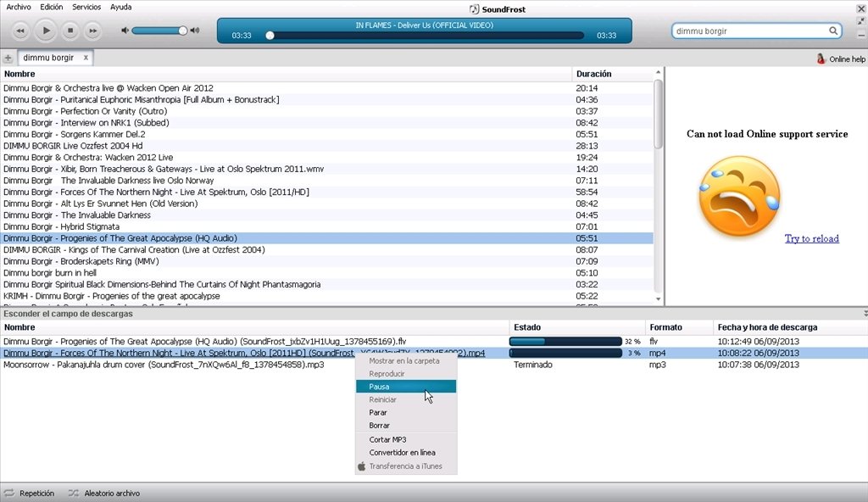This screenshot has height=502, width=868.
Task: Click the volume slider handle
Action: pyautogui.click(x=182, y=31)
